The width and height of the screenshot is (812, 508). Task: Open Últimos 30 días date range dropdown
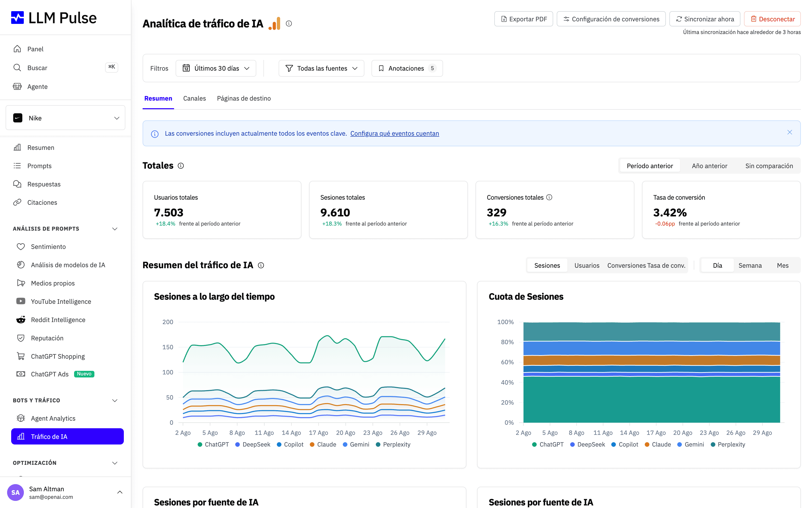click(216, 68)
